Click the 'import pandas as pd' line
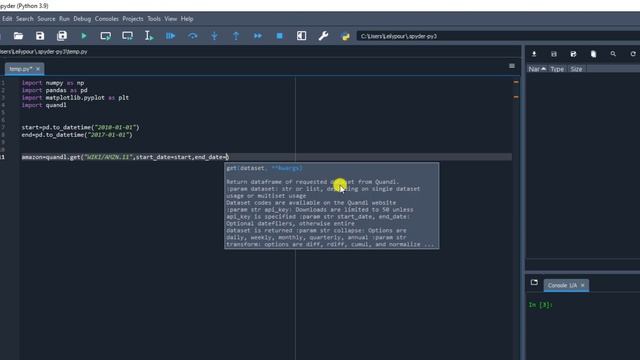 pyautogui.click(x=54, y=90)
